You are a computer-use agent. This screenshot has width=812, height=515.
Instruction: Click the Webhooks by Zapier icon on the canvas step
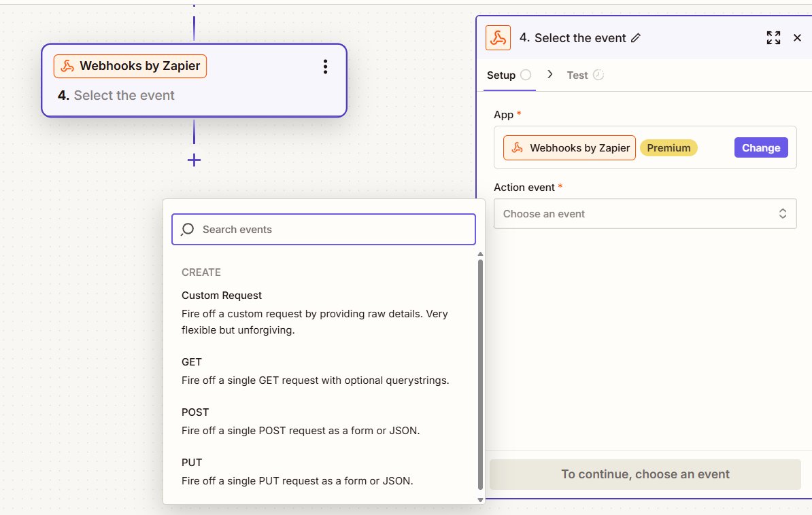(67, 66)
